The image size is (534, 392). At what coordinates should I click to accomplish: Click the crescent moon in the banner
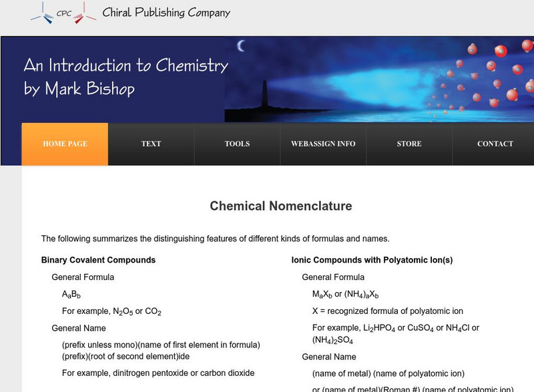(242, 45)
